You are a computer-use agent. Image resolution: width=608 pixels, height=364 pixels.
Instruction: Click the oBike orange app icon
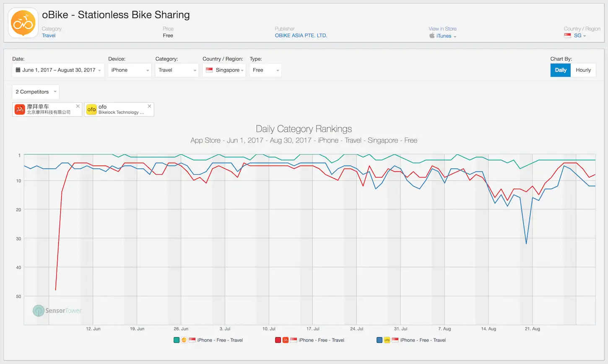(x=23, y=23)
